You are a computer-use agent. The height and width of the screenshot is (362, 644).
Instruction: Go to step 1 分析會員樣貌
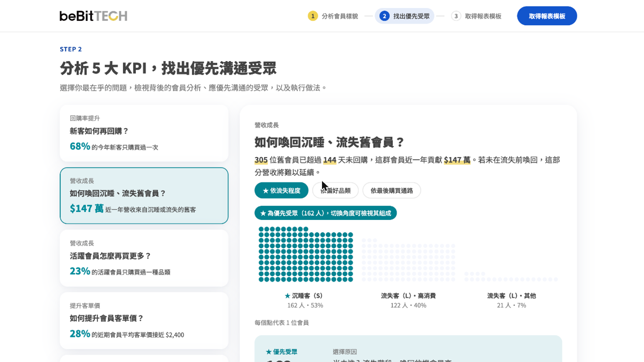click(x=333, y=16)
